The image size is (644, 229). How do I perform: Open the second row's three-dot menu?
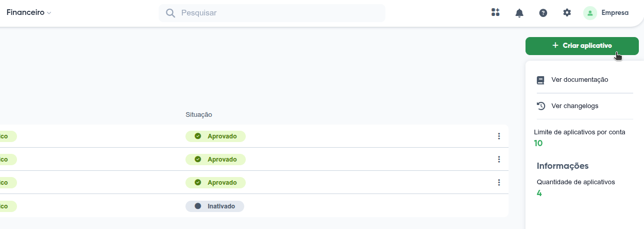499,160
